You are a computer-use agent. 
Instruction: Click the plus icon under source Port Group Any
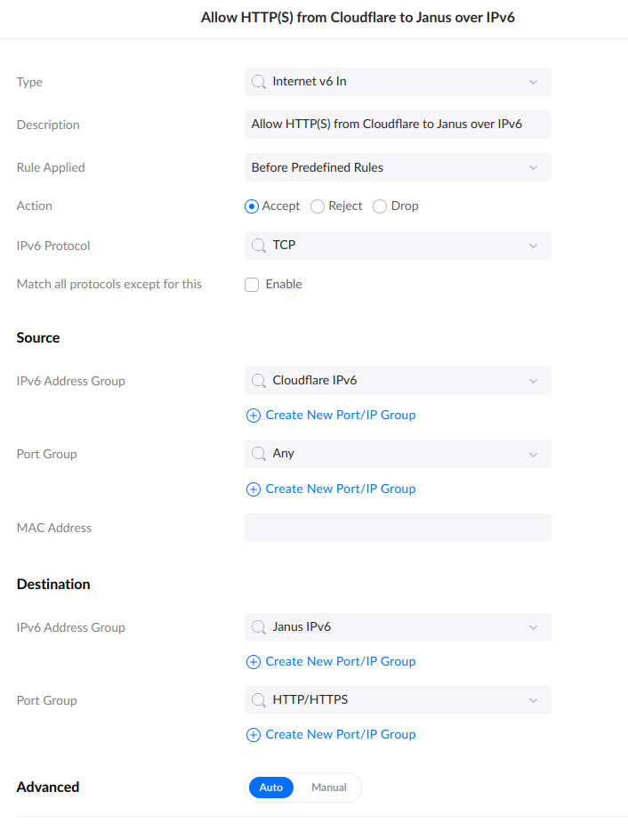pyautogui.click(x=253, y=489)
